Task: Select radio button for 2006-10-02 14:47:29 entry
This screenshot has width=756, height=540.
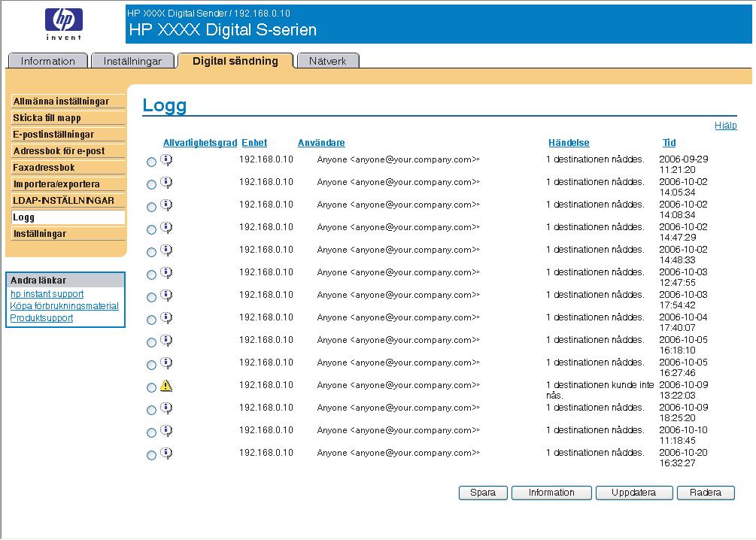Action: 151,230
